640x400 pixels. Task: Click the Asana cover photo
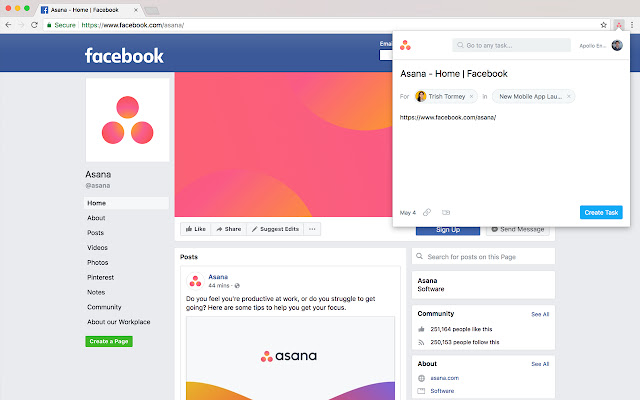pos(283,144)
